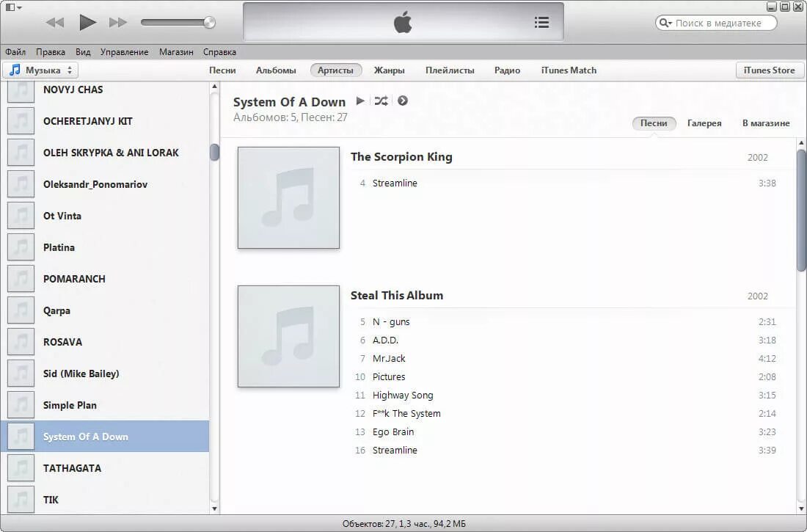807x532 pixels.
Task: Select artist Ot Vinta
Action: coord(105,216)
